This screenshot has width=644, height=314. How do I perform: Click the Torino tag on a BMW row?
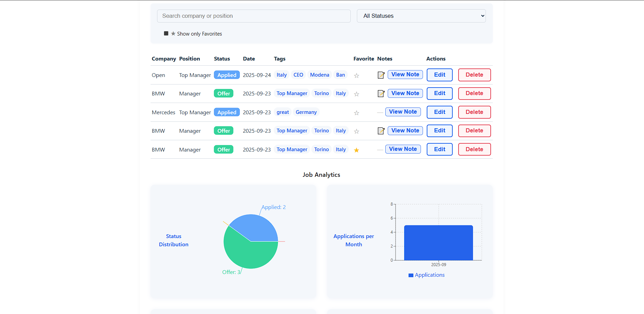tap(321, 93)
